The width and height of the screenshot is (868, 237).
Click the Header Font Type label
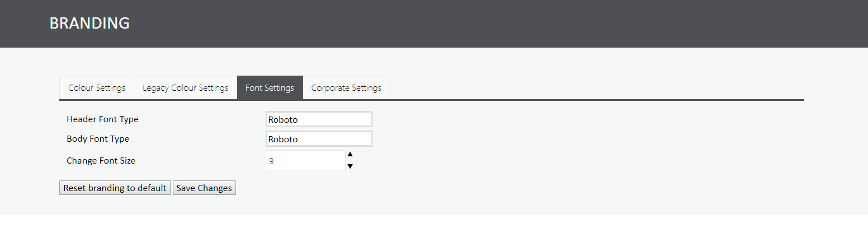(x=102, y=119)
